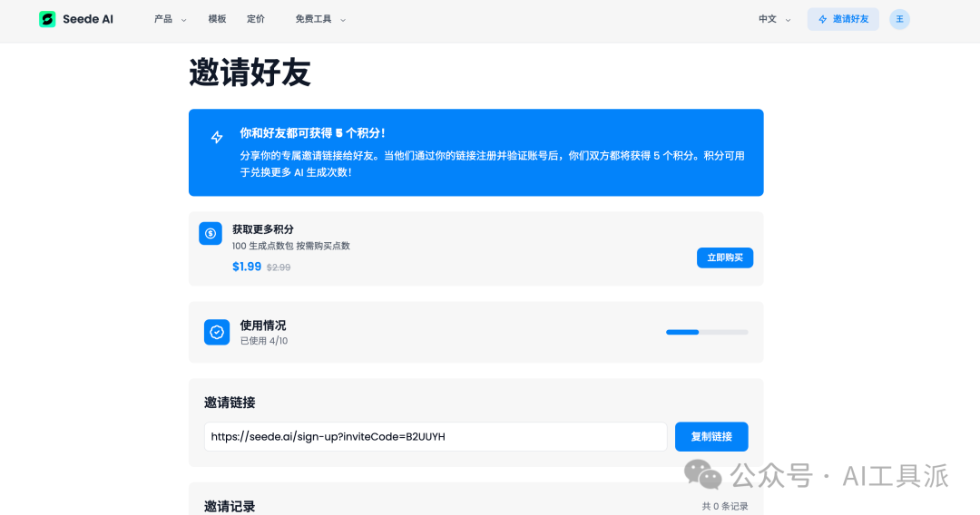980x515 pixels.
Task: Open the 产品 dropdown menu
Action: pos(170,19)
